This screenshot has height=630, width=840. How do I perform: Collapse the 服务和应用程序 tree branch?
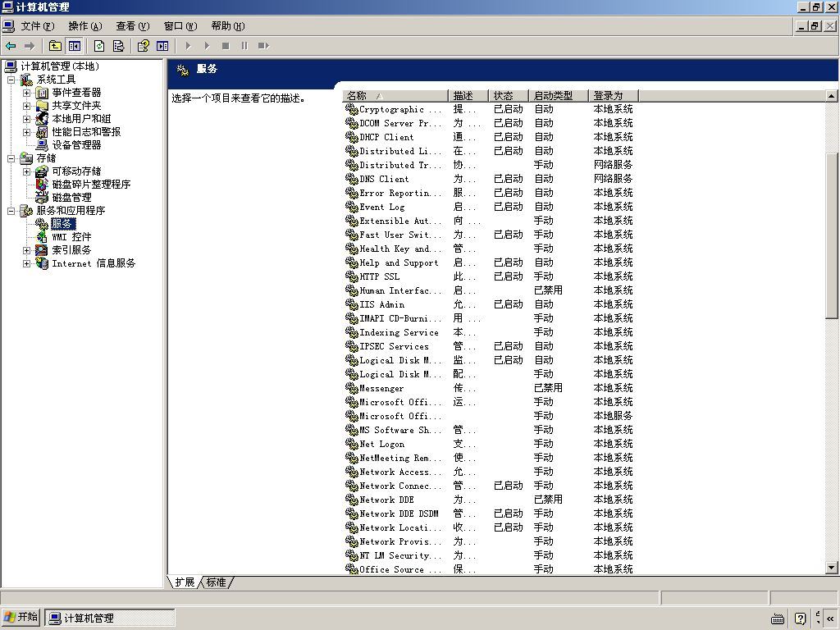point(11,211)
